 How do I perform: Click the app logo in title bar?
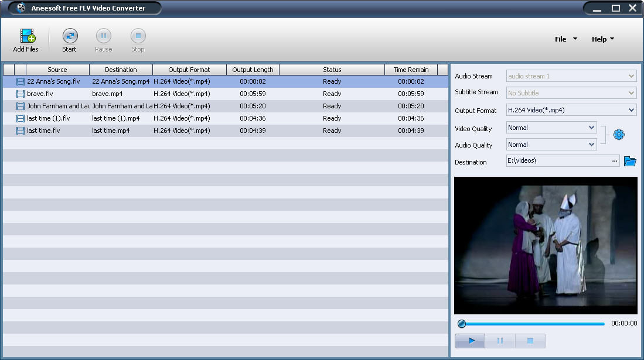pos(22,8)
